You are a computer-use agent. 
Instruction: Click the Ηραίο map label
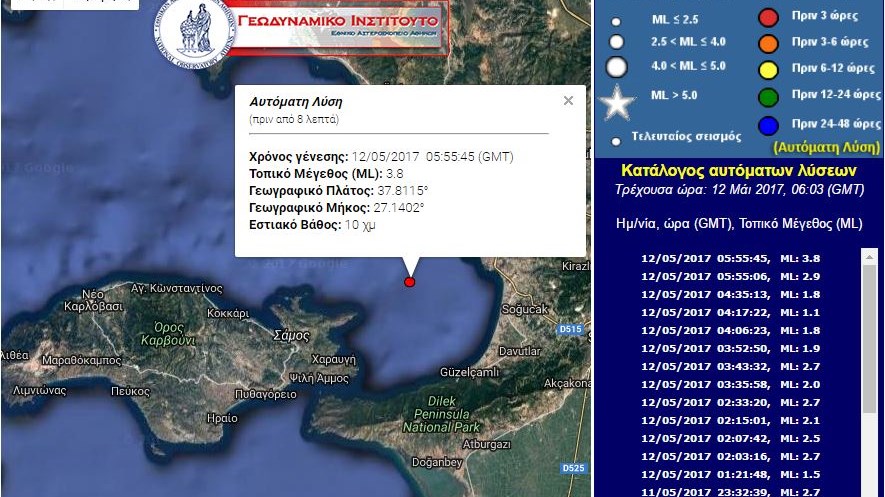(x=222, y=418)
